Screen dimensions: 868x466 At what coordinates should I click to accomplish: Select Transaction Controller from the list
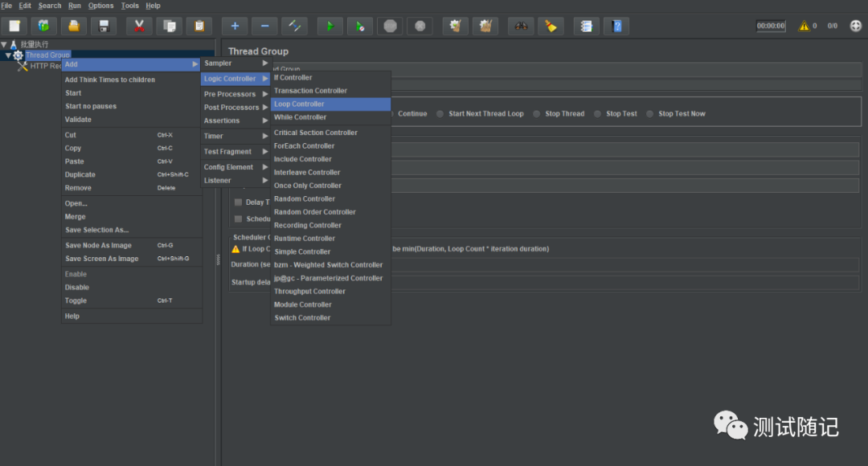(x=310, y=91)
